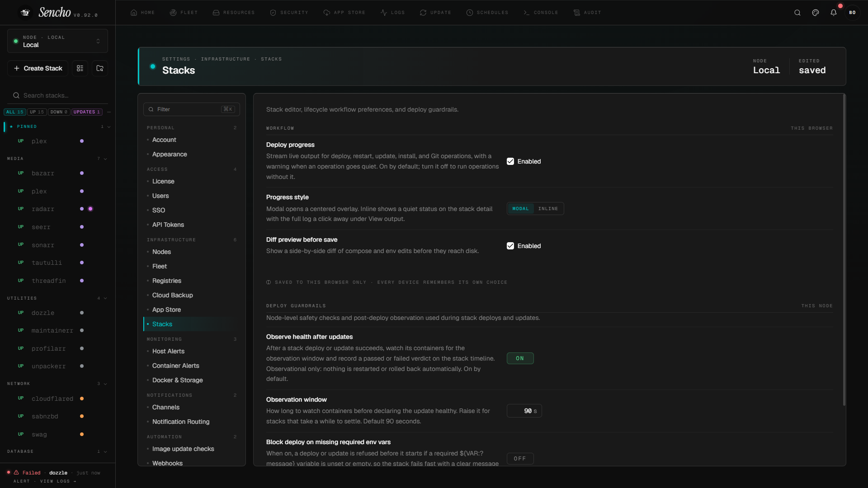
Task: Open the Node Local selector dropdown
Action: click(x=57, y=41)
